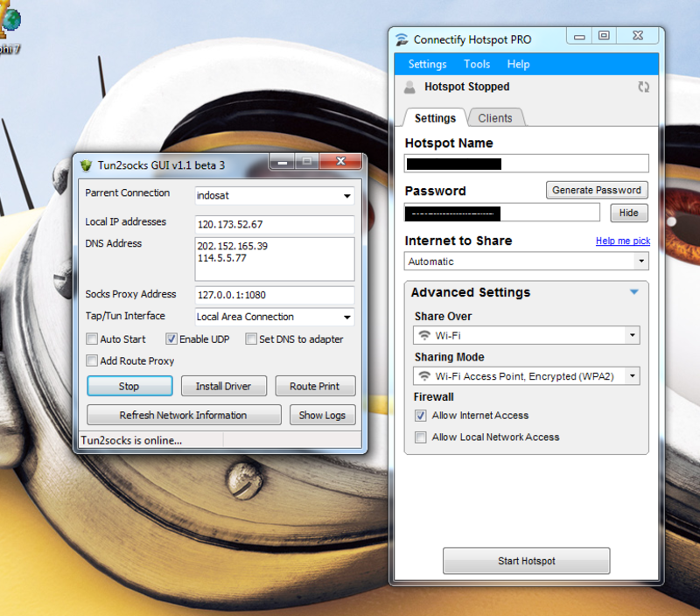Click the Stop button in Tun2socks
Screen dimensions: 700x616
129,386
